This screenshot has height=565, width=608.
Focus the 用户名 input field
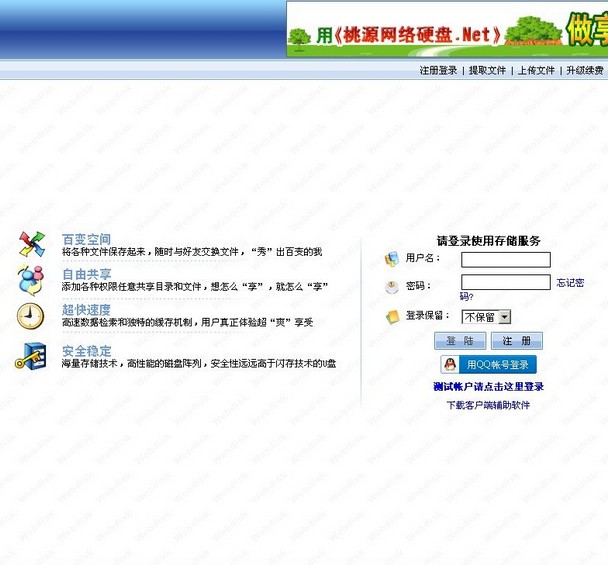[x=506, y=259]
